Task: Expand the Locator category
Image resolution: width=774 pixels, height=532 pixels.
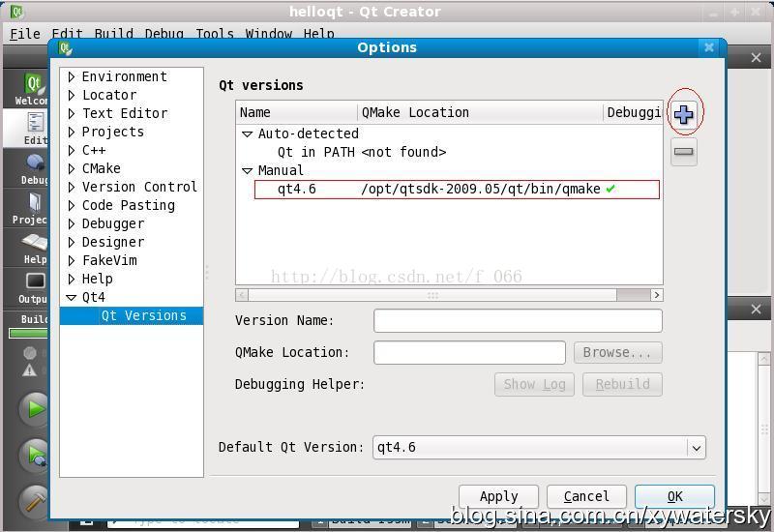Action: (72, 95)
